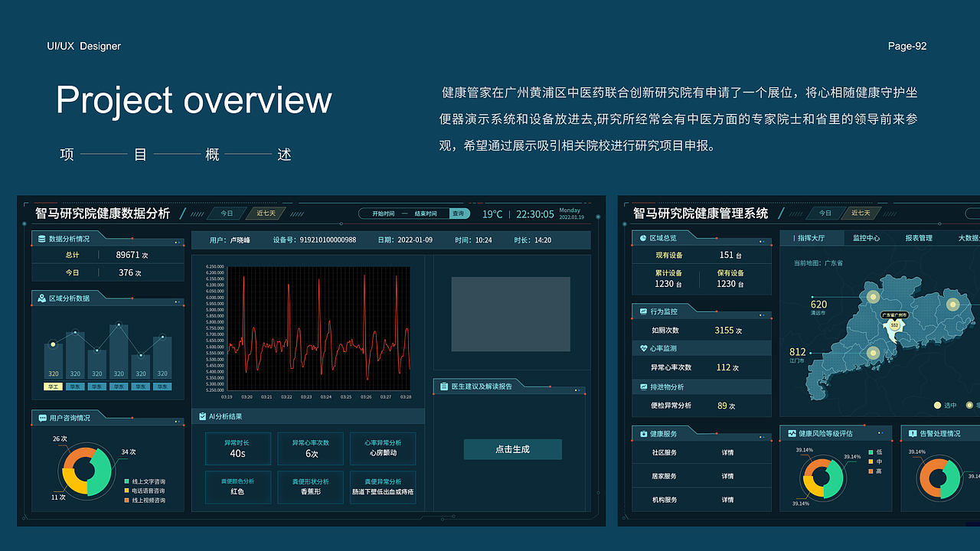The image size is (980, 551).
Task: Click the 19°C temperature reading
Action: coord(492,214)
